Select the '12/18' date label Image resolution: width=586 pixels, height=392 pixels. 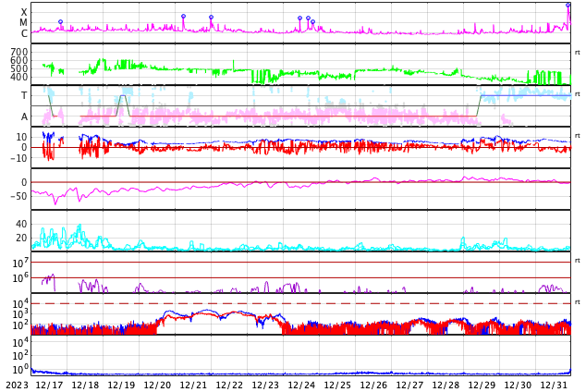coord(85,386)
